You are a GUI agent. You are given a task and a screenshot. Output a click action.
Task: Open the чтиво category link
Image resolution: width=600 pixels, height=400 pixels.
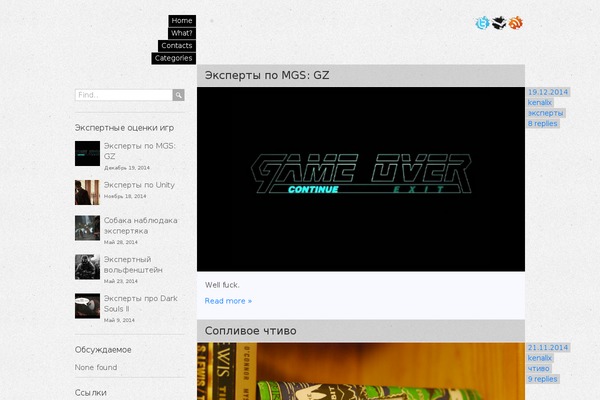[x=538, y=369]
